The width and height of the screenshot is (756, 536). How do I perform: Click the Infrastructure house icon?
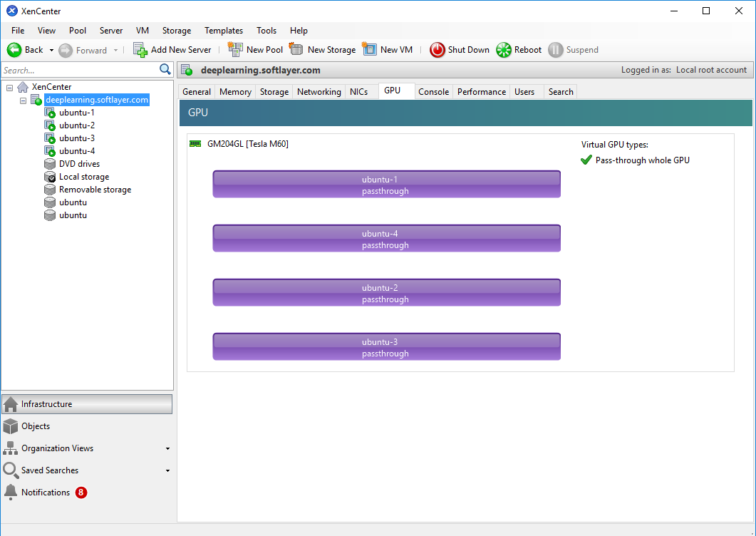click(x=11, y=404)
